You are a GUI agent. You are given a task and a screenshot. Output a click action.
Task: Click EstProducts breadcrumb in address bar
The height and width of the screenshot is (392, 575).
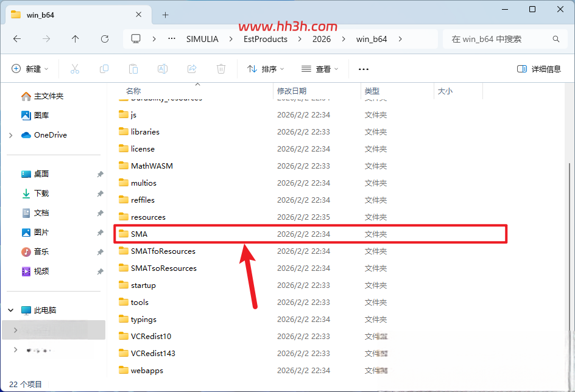coord(266,39)
